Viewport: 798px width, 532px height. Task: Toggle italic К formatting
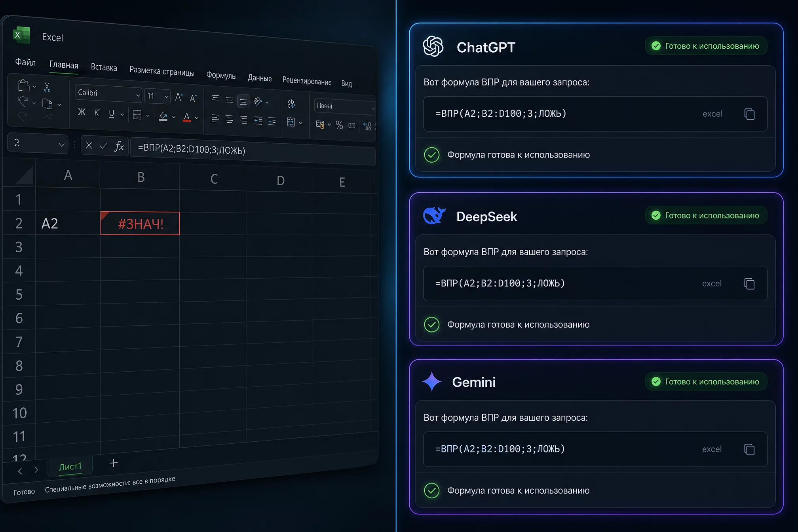(97, 113)
